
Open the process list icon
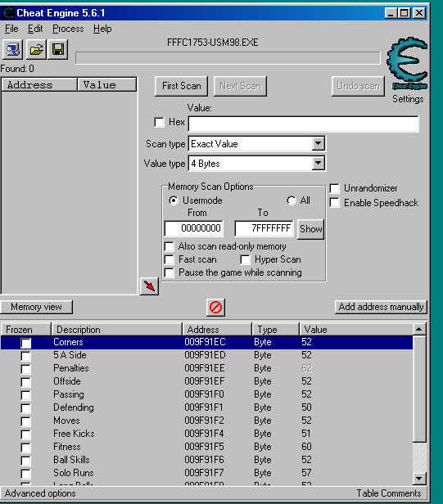pos(12,49)
